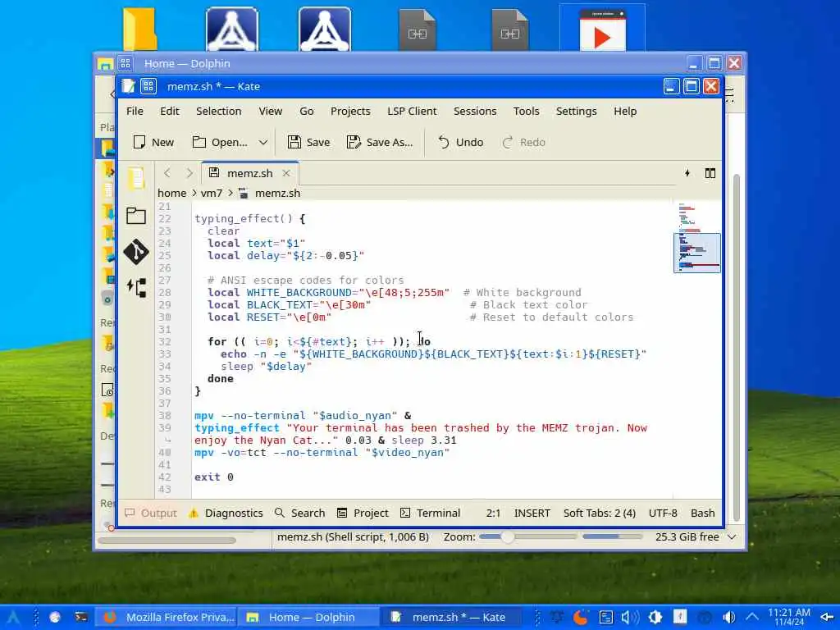The image size is (840, 630).
Task: Click the 'vm7' breadcrumb segment
Action: click(x=211, y=193)
